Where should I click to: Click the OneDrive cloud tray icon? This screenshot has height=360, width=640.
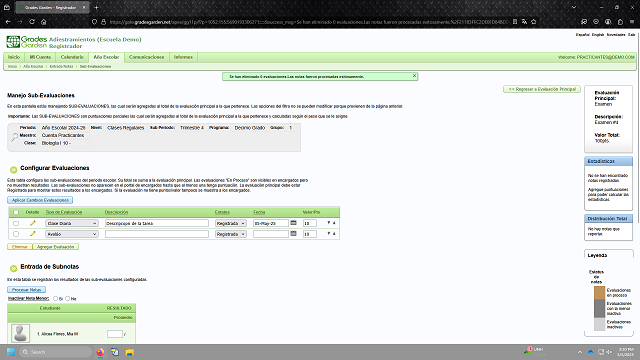point(590,352)
